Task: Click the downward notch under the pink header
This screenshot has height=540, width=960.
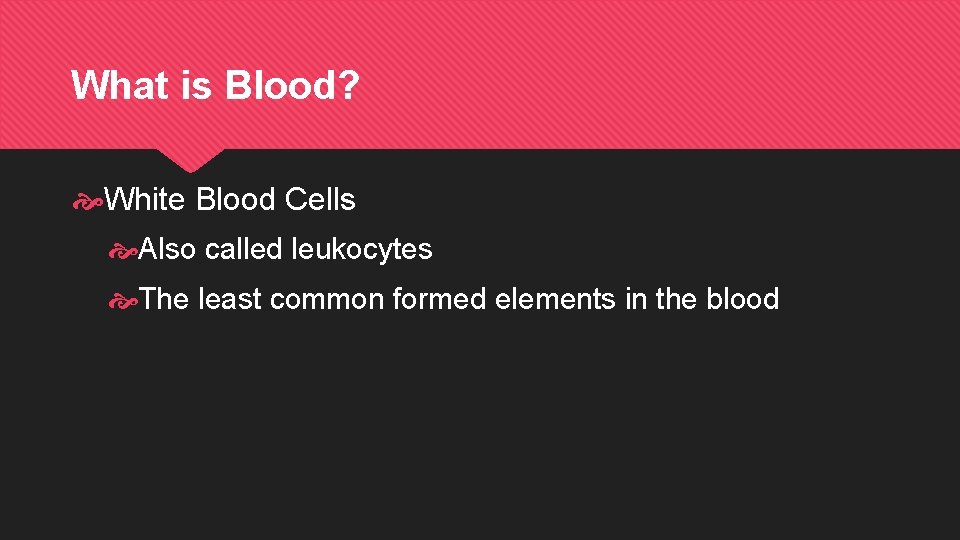Action: (190, 160)
